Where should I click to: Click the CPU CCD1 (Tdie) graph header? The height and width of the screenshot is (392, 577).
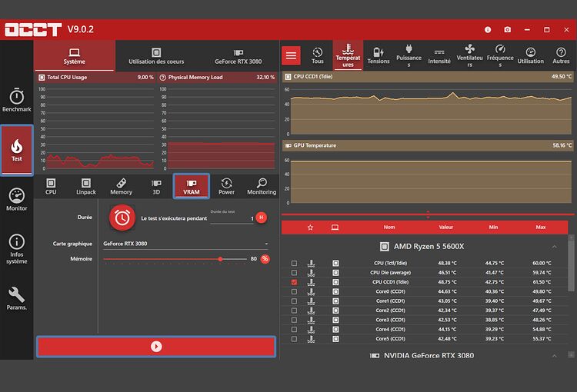coord(428,77)
